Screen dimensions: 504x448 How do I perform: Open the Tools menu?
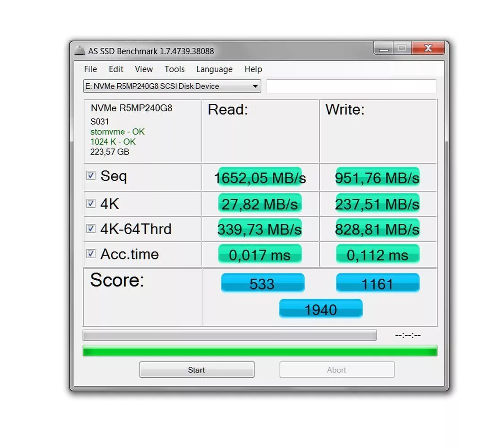pos(174,69)
